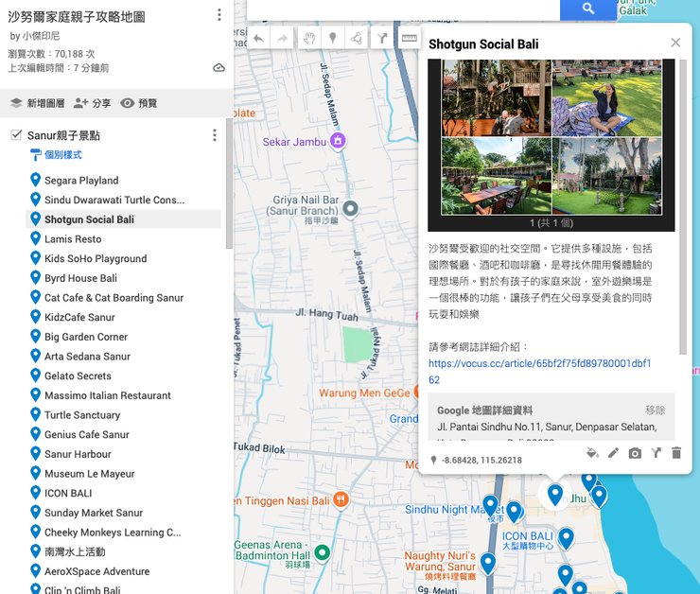Screen dimensions: 700x594
Task: Click the blue pin near Naughty Nuri's Warung
Action: [488, 564]
